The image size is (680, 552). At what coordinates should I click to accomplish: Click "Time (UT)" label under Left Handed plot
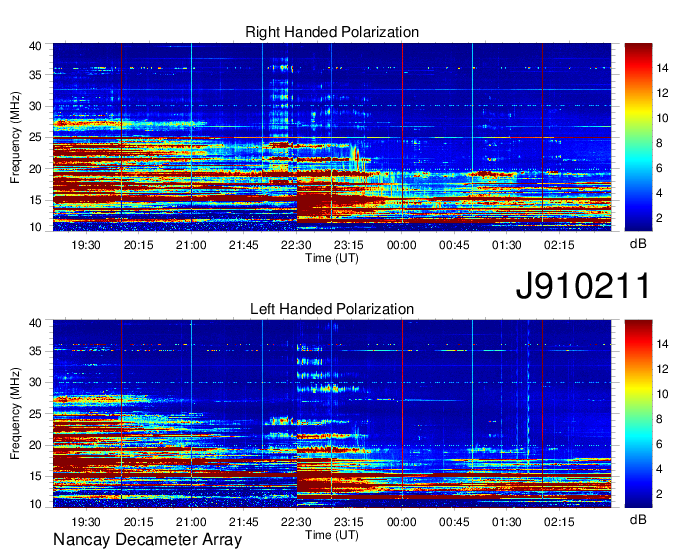point(332,535)
